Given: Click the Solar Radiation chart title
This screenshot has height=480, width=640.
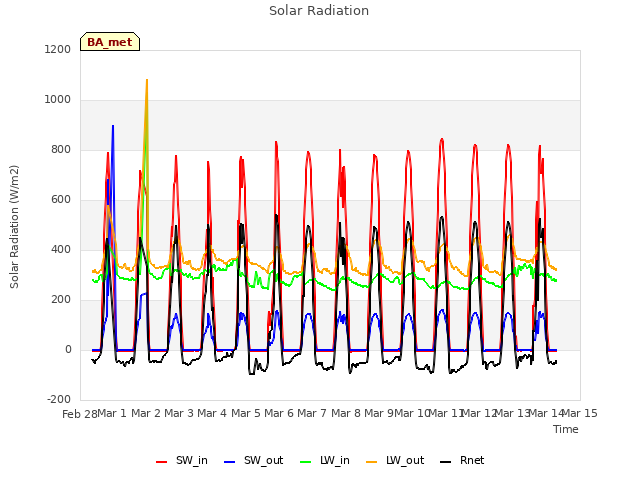Looking at the screenshot, I should [319, 11].
